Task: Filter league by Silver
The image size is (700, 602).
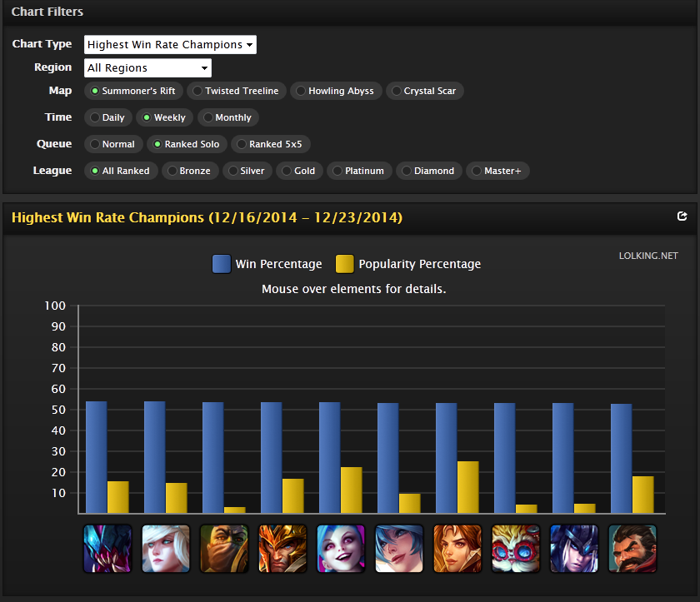Action: pyautogui.click(x=247, y=171)
